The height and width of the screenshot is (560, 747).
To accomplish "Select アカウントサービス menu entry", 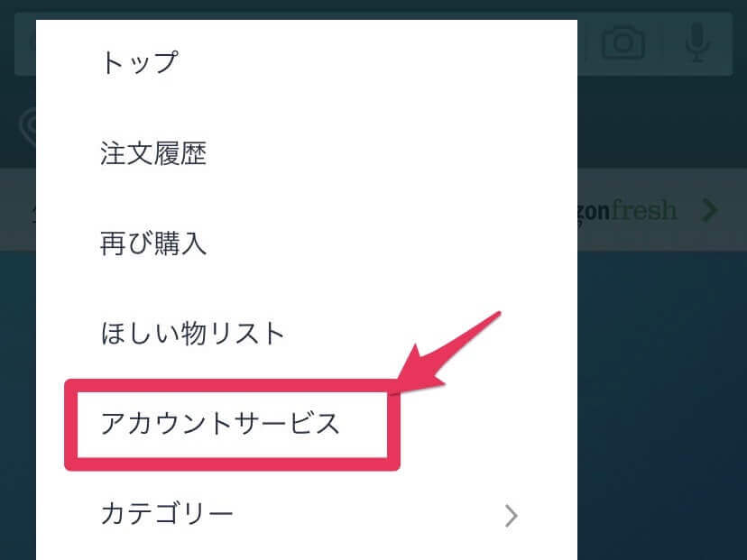I will point(307,423).
